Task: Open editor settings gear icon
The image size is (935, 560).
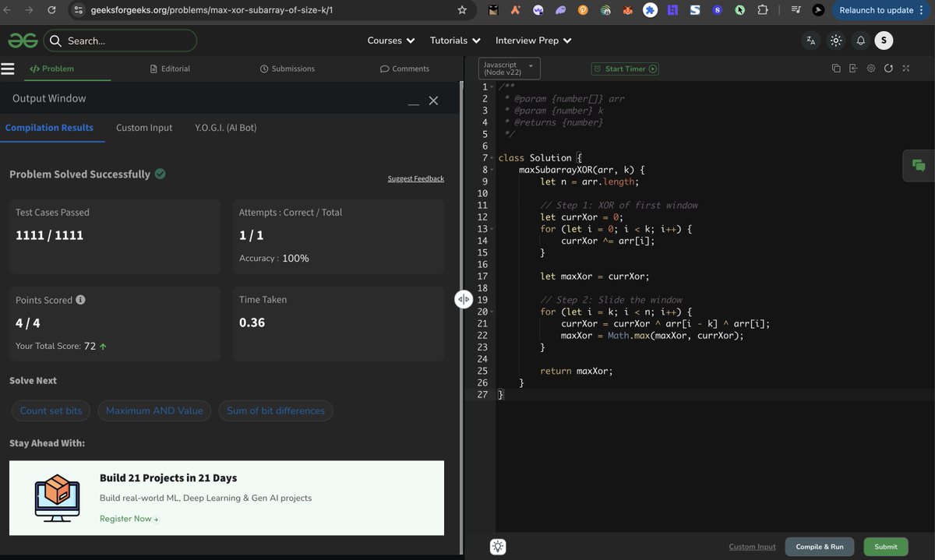Action: point(871,69)
